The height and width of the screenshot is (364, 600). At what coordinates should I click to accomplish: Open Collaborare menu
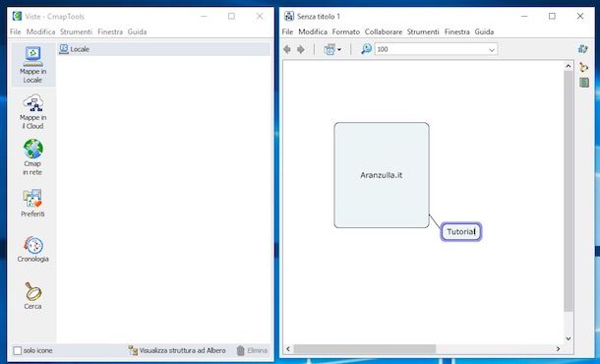tap(384, 31)
